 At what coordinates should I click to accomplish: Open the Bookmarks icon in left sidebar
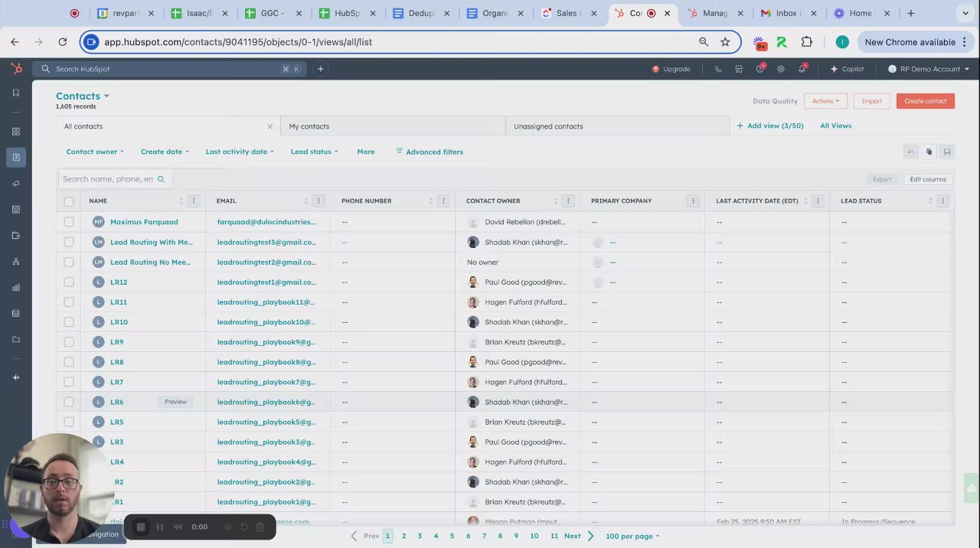tap(16, 93)
